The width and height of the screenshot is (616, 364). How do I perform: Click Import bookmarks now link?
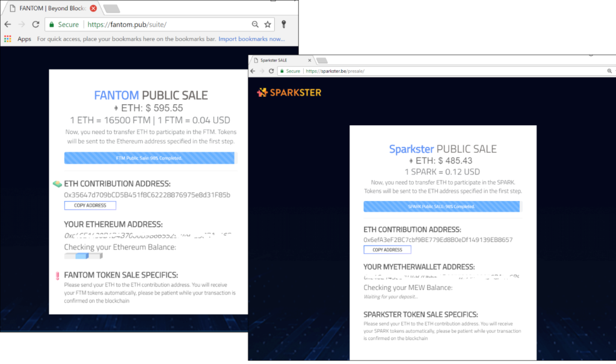tap(251, 39)
